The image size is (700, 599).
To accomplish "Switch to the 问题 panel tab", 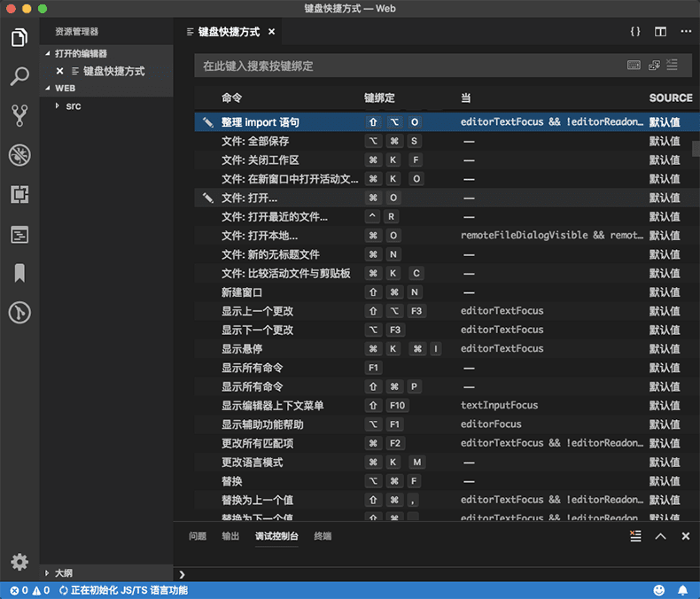I will pos(198,535).
